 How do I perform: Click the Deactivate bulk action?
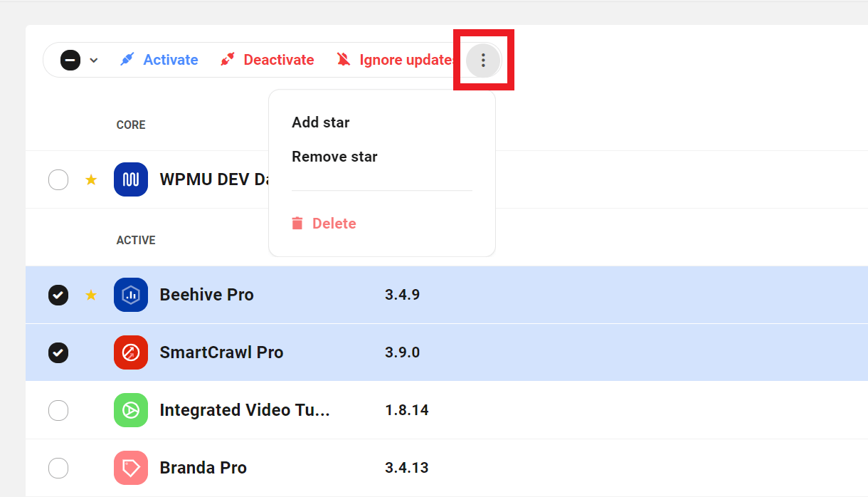point(268,60)
